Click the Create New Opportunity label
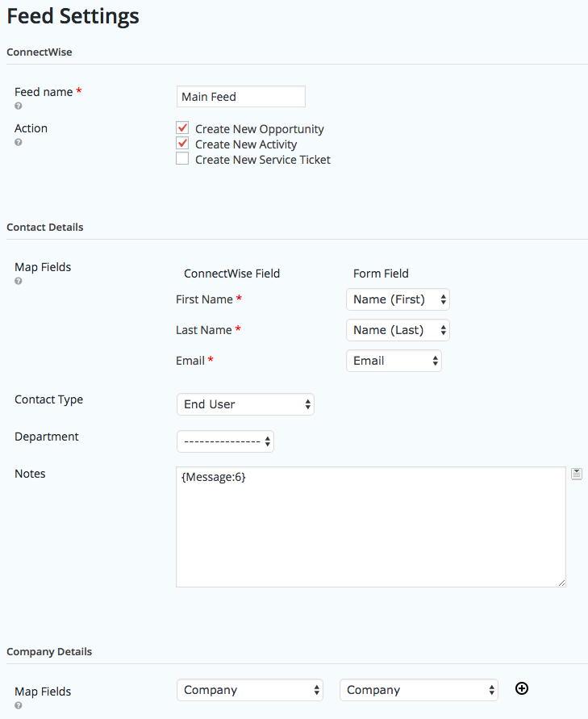 point(260,129)
